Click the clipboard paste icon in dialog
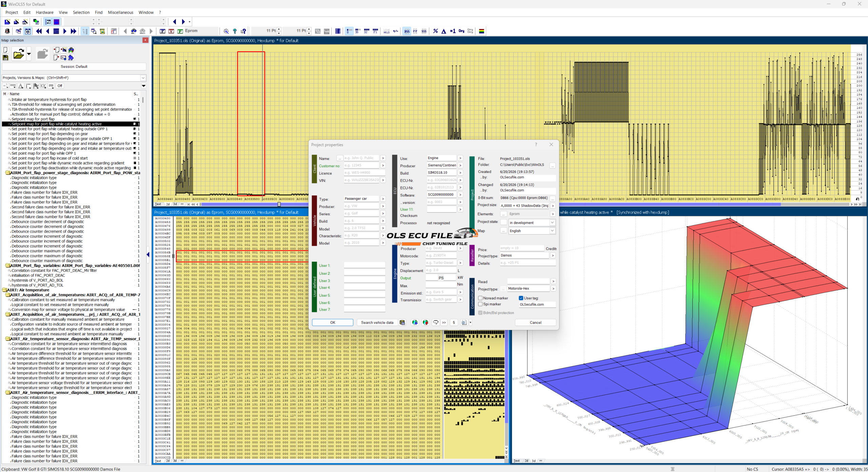Viewport: 868px width, 472px height. tap(402, 322)
